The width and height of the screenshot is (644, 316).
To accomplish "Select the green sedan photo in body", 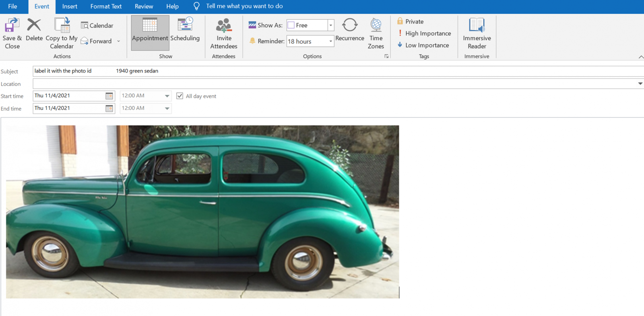I will click(202, 212).
